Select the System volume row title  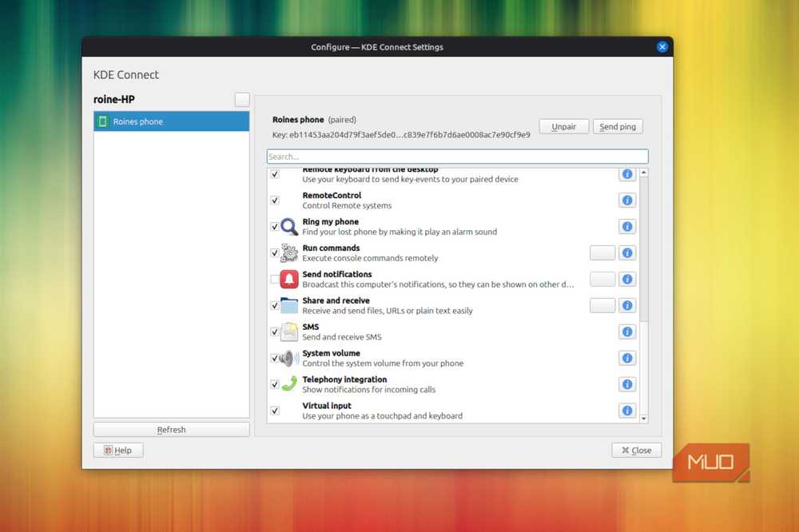pos(332,353)
